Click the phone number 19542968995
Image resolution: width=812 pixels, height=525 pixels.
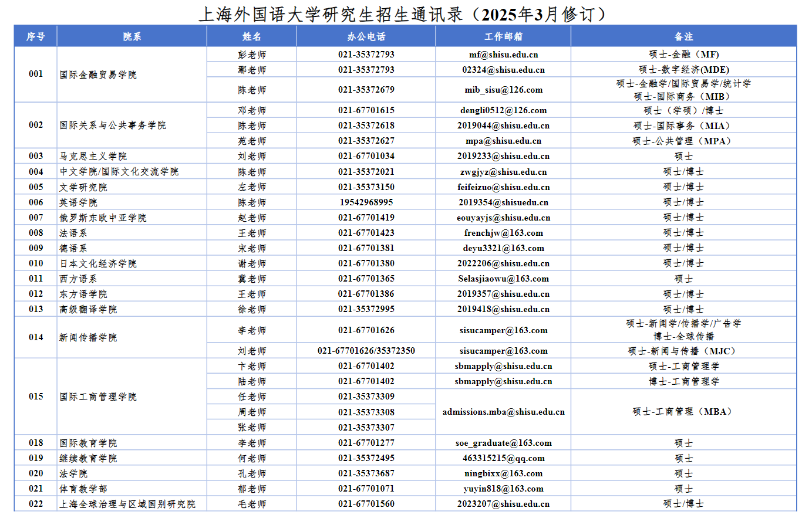coord(366,202)
